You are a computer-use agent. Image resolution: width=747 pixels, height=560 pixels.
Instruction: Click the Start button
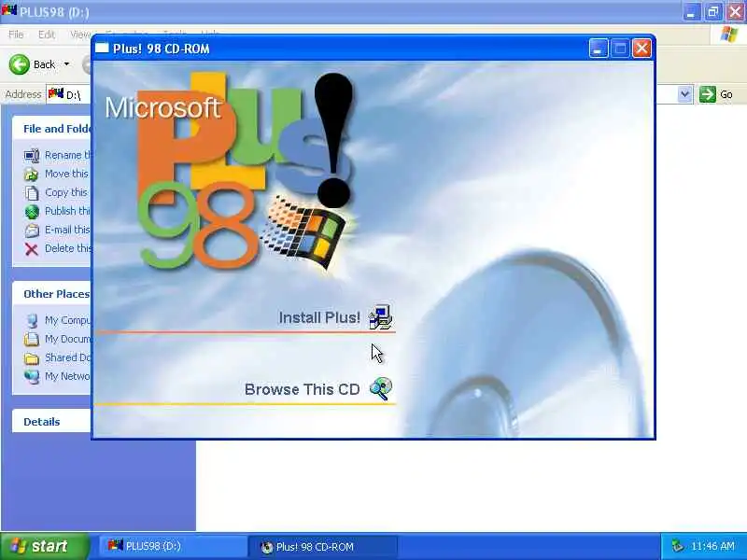[x=45, y=546]
